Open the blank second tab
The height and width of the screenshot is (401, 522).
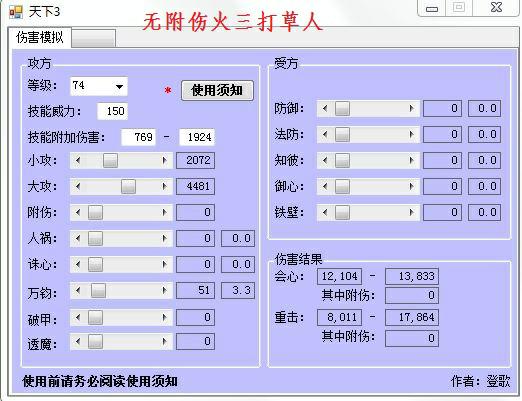click(94, 38)
